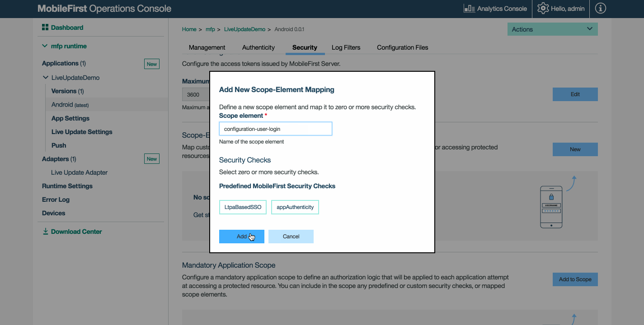Open the Push sidebar item
The image size is (644, 325).
(x=59, y=145)
